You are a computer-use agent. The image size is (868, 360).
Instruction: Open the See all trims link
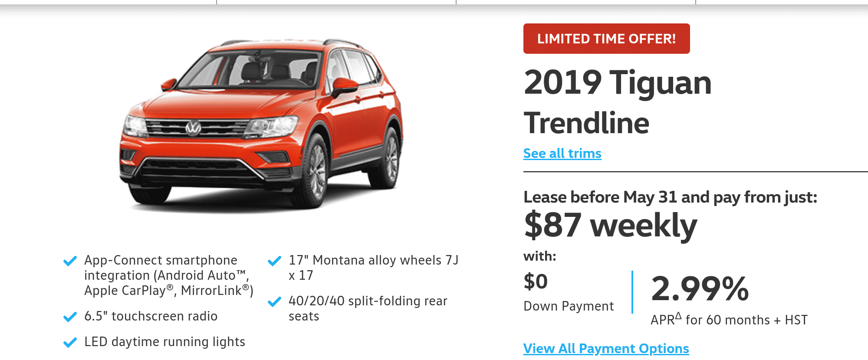(x=562, y=154)
